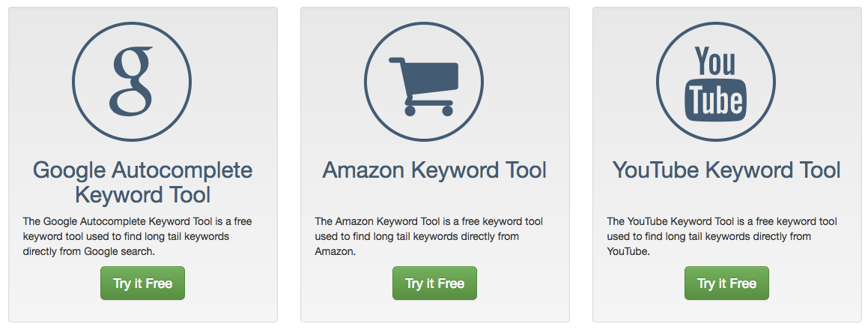Click the "directly from Google search." text line
This screenshot has height=333, width=868.
click(89, 251)
